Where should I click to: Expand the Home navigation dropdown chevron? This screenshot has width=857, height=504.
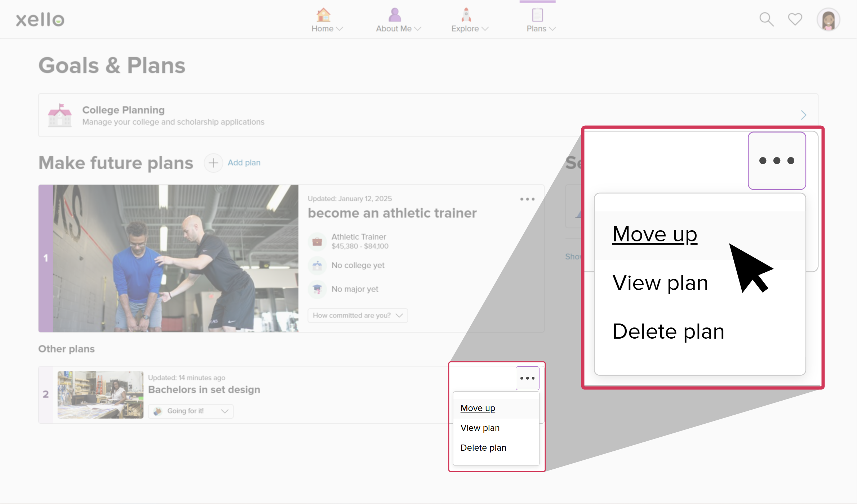pyautogui.click(x=339, y=29)
